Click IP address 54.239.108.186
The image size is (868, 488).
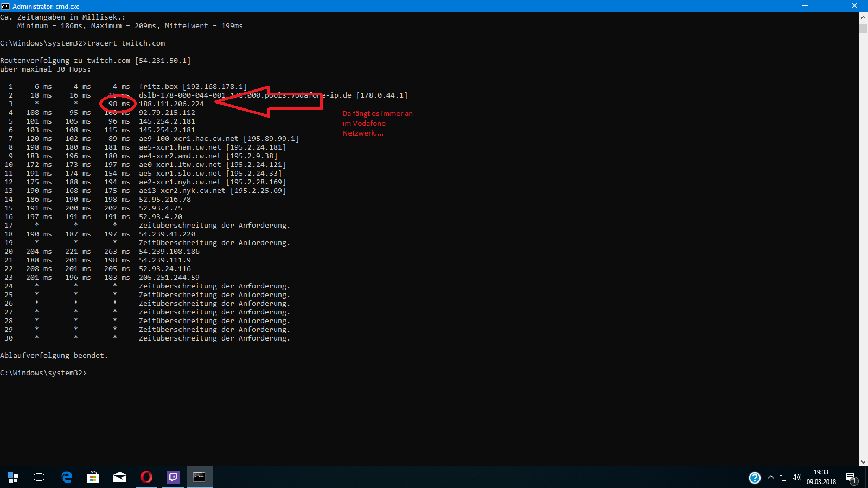click(169, 252)
